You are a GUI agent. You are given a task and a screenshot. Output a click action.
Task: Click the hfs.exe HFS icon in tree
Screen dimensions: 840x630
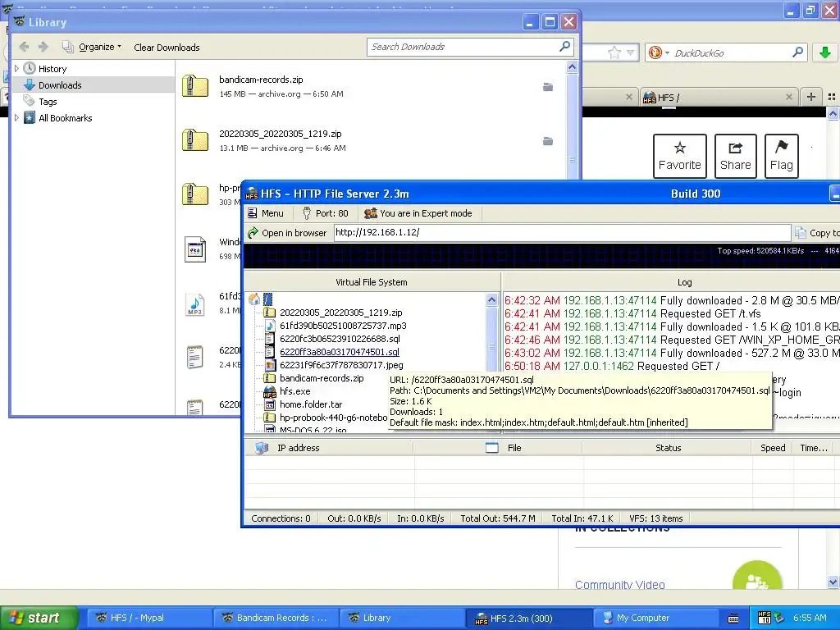click(x=270, y=391)
